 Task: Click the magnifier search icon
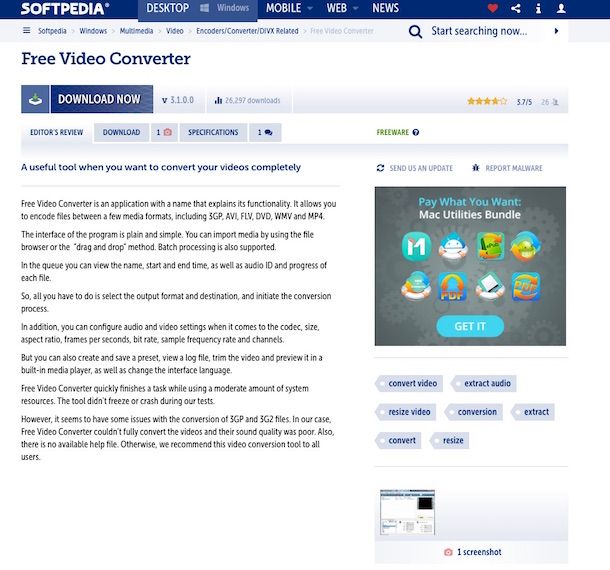[415, 31]
